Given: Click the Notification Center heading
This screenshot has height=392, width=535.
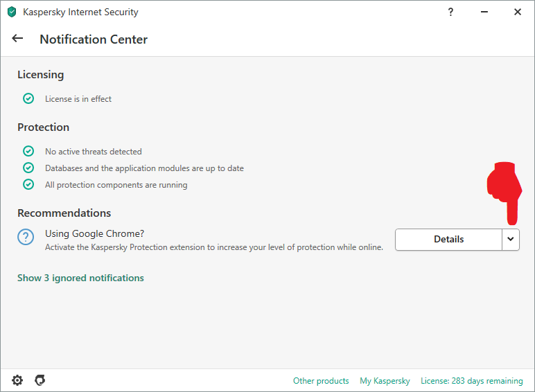Looking at the screenshot, I should (x=94, y=39).
